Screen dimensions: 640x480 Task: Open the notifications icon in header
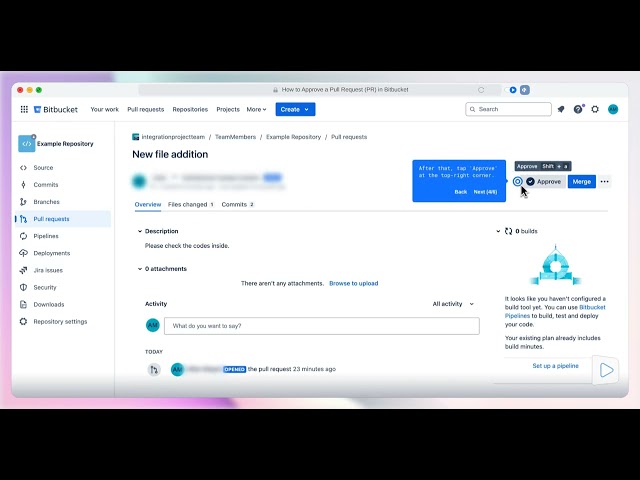click(561, 109)
